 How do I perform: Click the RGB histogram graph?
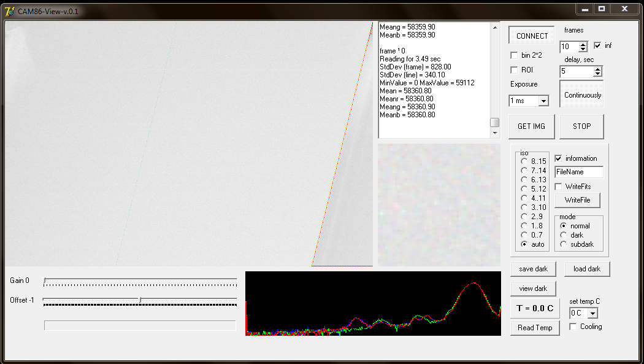pyautogui.click(x=373, y=303)
